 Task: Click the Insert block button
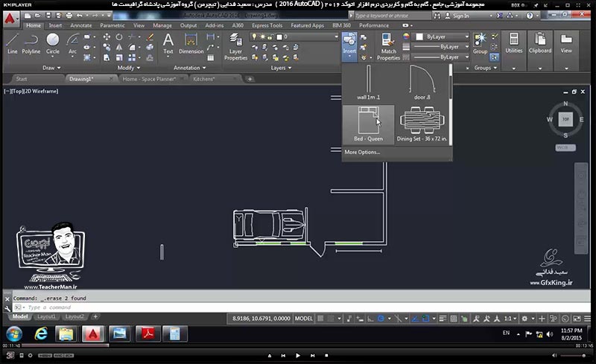tap(349, 47)
